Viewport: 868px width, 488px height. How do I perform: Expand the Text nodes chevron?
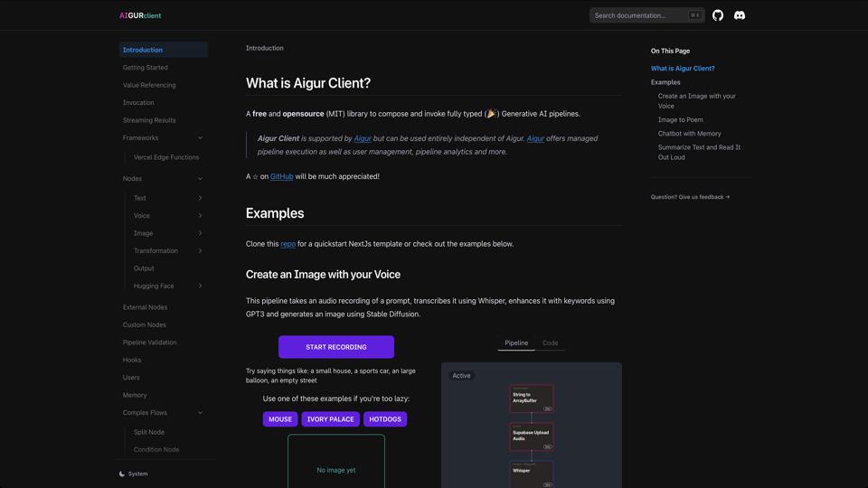coord(200,198)
